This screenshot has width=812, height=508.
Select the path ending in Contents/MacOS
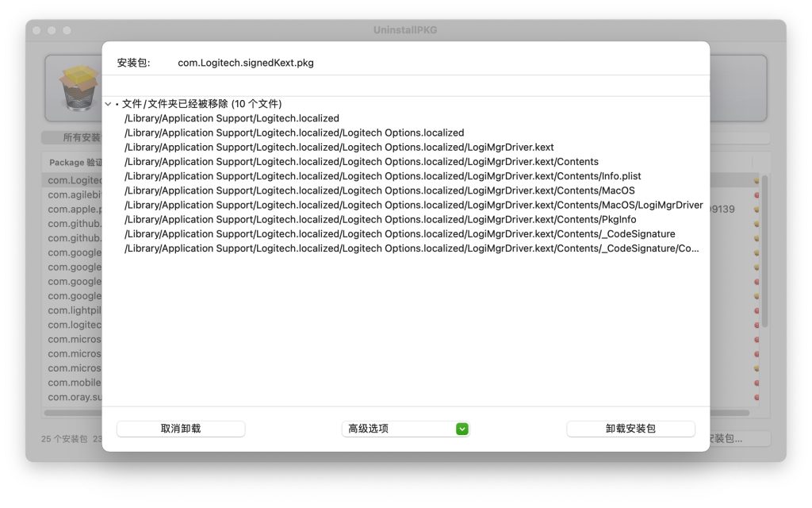(380, 190)
